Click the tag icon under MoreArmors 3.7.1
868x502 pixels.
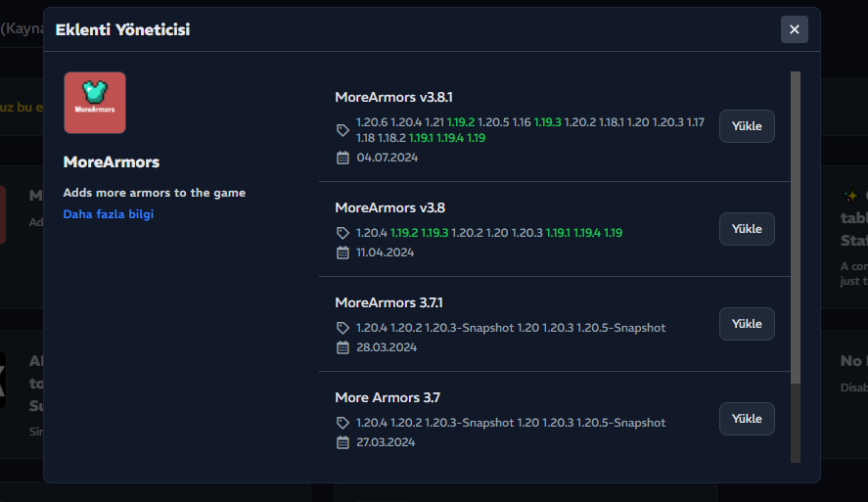343,328
